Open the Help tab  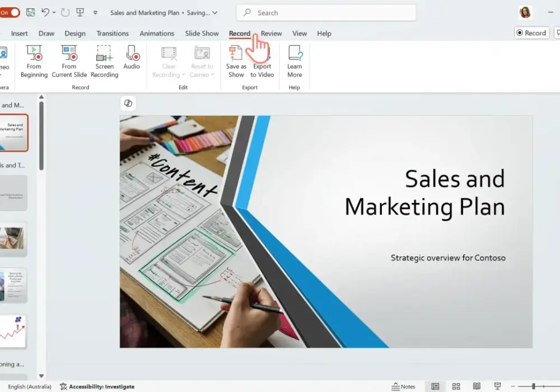(324, 33)
